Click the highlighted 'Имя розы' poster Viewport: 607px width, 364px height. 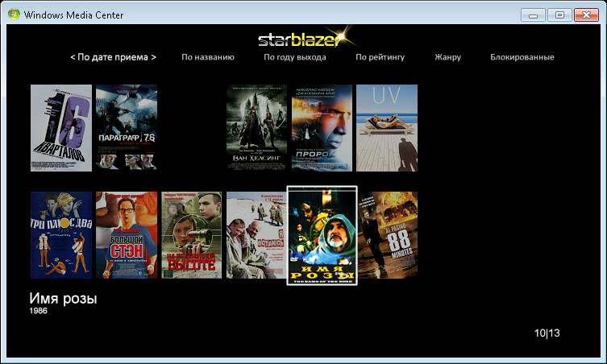coord(322,236)
